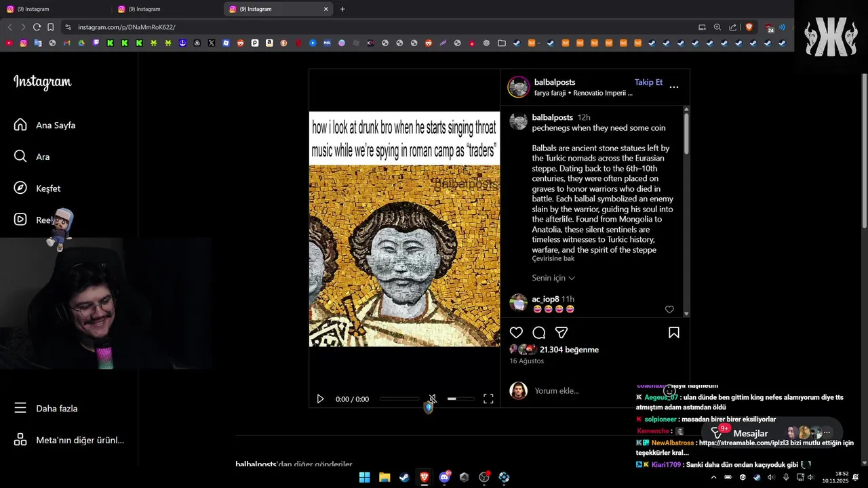The image size is (868, 488).
Task: Click the comment bubble icon
Action: coord(539,333)
